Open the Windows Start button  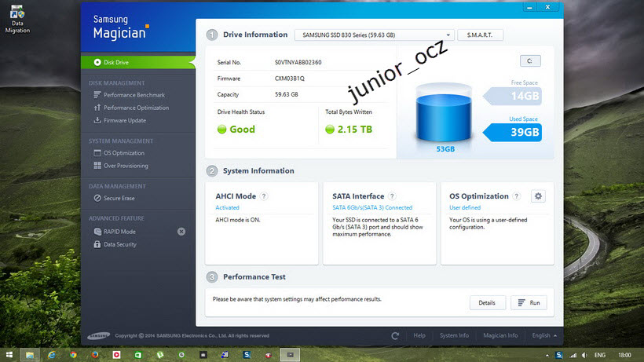coord(9,355)
